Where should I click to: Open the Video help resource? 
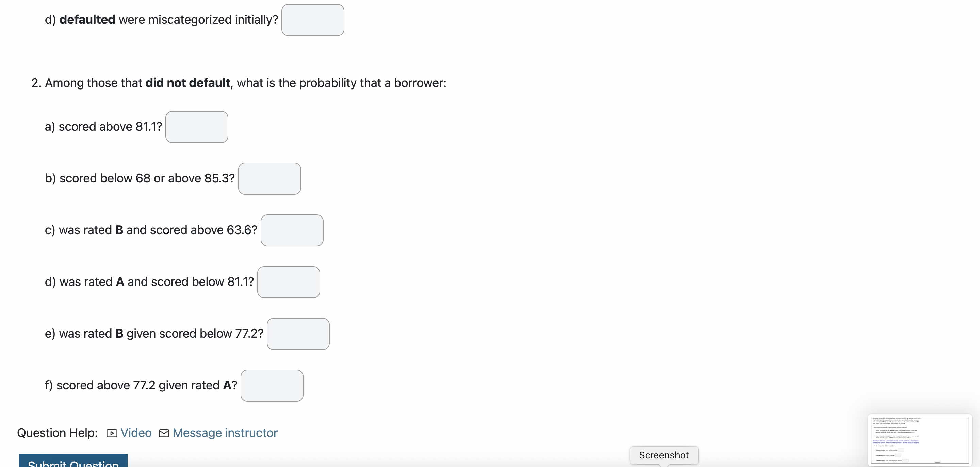[x=135, y=433]
